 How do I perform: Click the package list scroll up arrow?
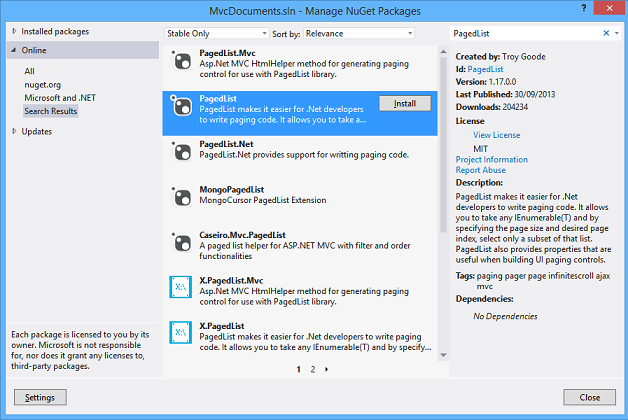tap(443, 52)
